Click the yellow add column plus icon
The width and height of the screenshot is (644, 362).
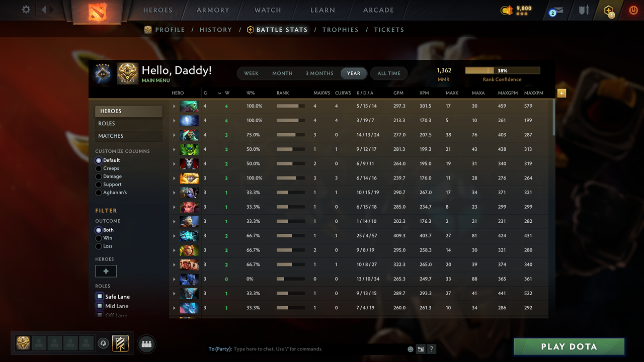pos(562,93)
